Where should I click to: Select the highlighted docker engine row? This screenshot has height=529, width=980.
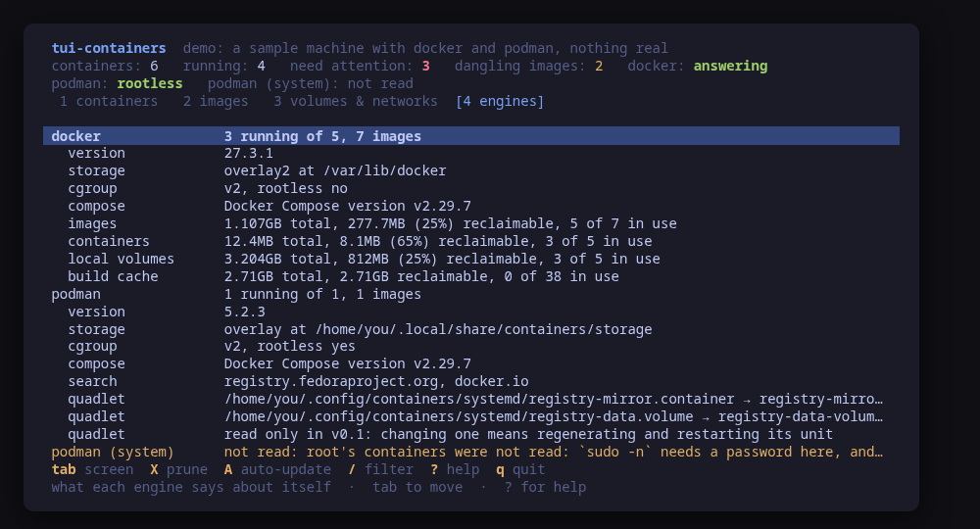pos(471,136)
